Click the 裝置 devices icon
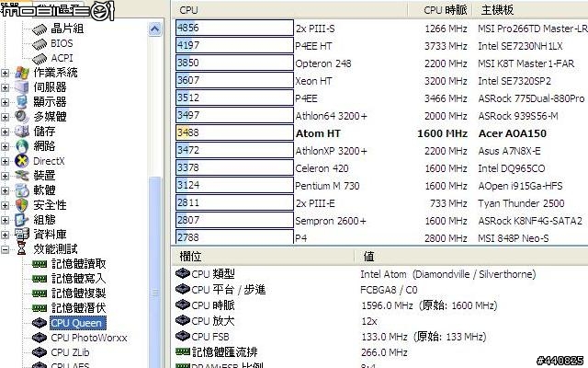 (22, 176)
